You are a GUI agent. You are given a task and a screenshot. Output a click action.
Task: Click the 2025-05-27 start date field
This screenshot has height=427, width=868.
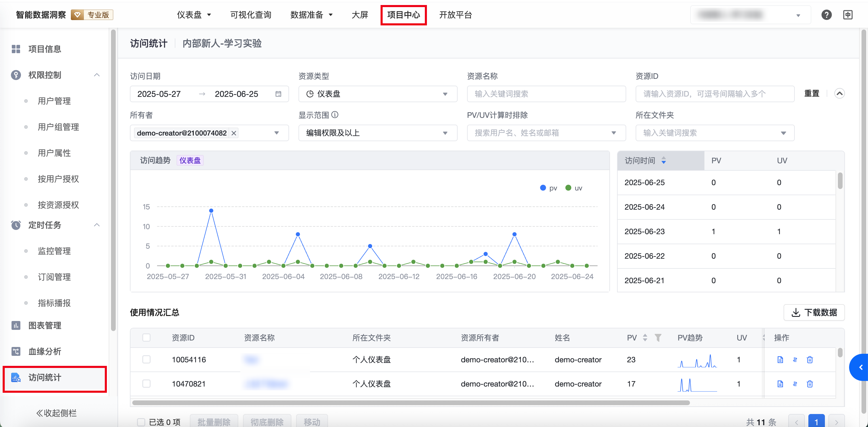159,94
